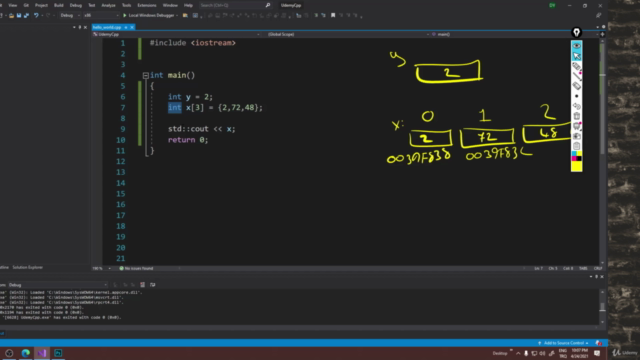
Task: Click the camera screenshot annotation icon
Action: click(x=576, y=136)
